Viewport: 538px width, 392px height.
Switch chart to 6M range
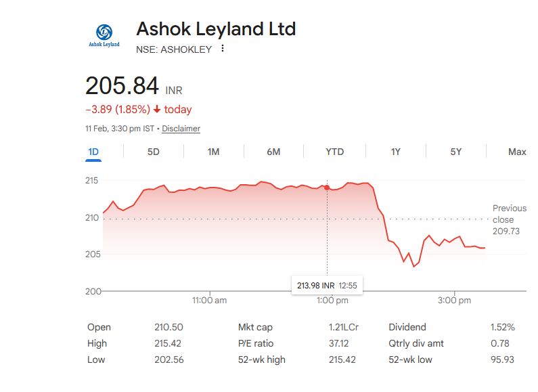point(273,152)
